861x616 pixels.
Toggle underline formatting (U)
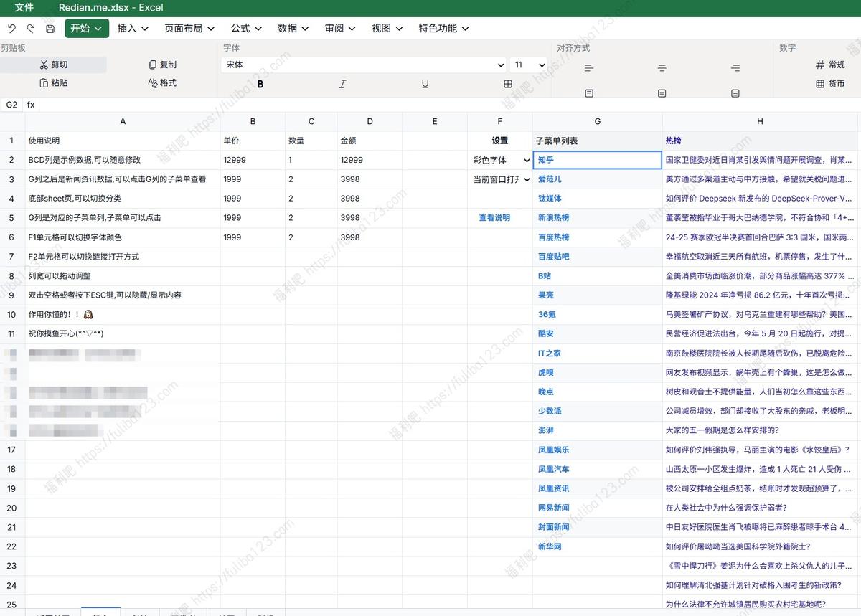point(425,84)
